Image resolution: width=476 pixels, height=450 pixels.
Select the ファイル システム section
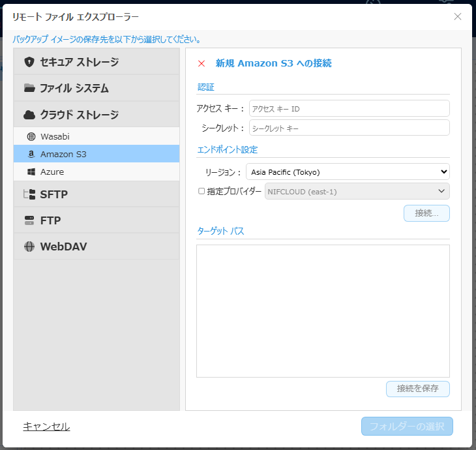97,88
